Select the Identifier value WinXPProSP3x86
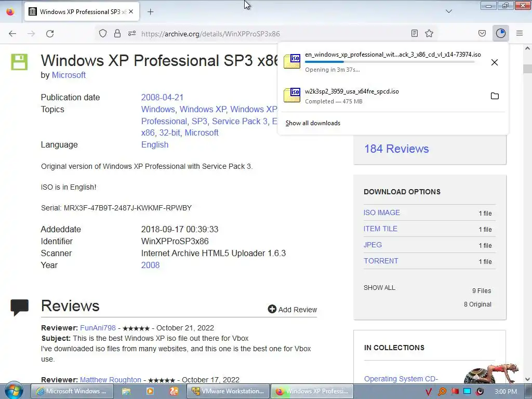The height and width of the screenshot is (399, 532). coord(175,241)
